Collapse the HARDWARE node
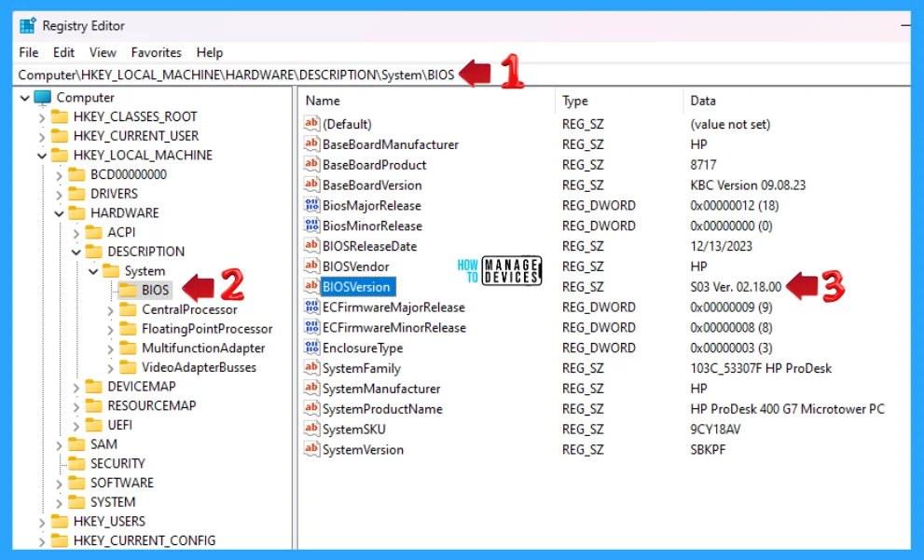 pyautogui.click(x=59, y=213)
